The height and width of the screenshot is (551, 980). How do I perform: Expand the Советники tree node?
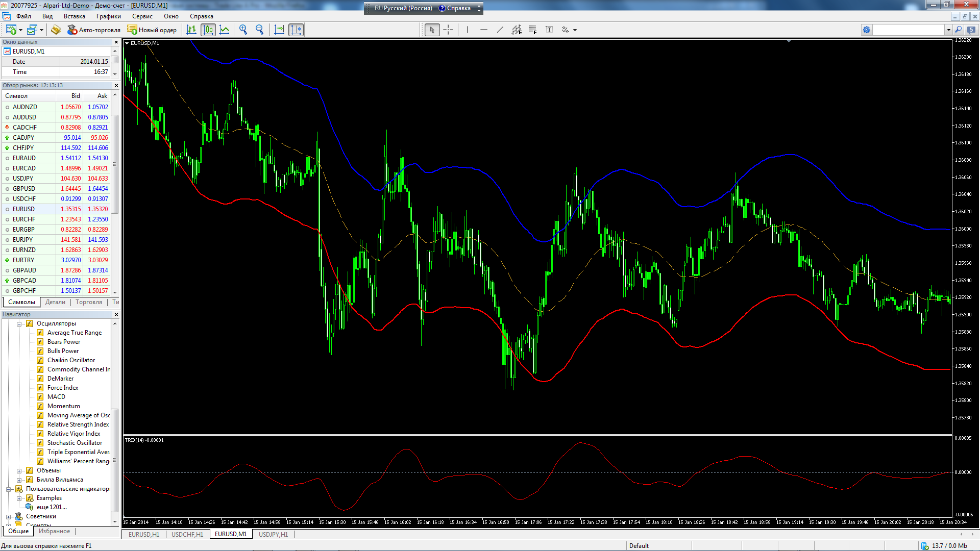[8, 516]
